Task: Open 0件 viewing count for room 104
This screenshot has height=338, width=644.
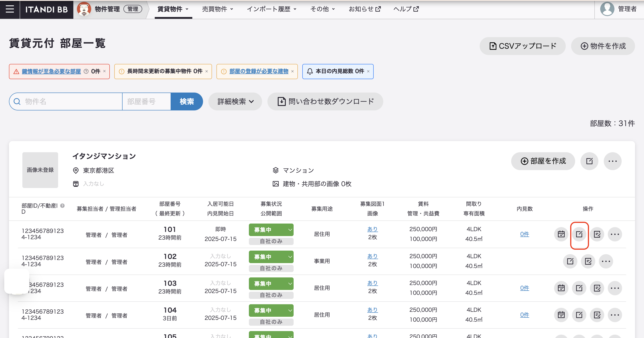Action: click(x=525, y=315)
